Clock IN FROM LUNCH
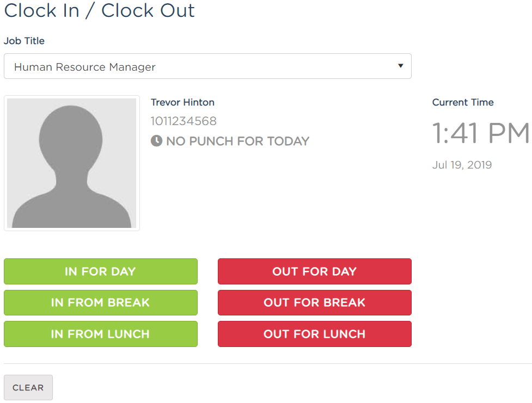532x403 pixels. [x=101, y=334]
